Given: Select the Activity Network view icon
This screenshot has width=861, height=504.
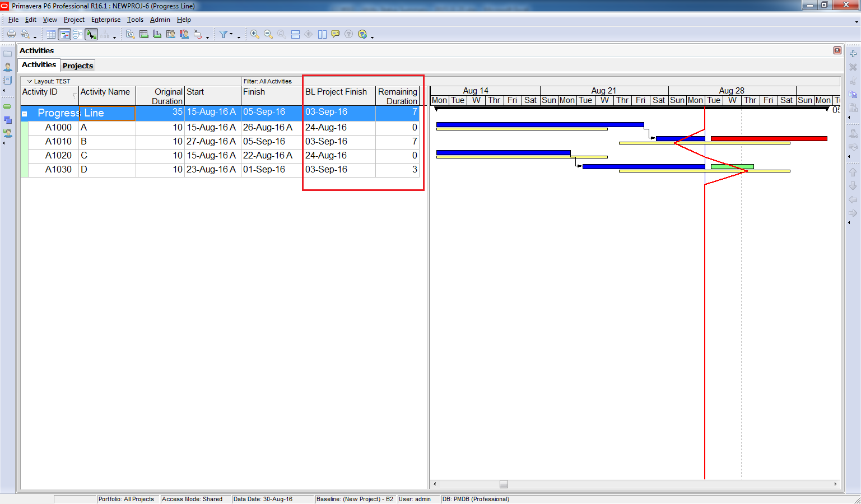Looking at the screenshot, I should (x=78, y=34).
